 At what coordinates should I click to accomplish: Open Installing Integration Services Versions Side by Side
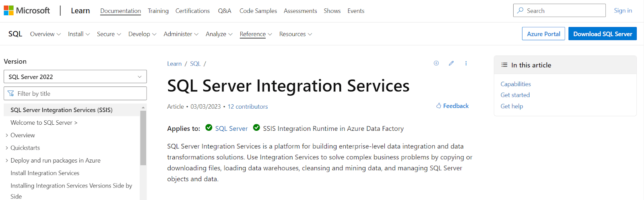click(x=71, y=191)
